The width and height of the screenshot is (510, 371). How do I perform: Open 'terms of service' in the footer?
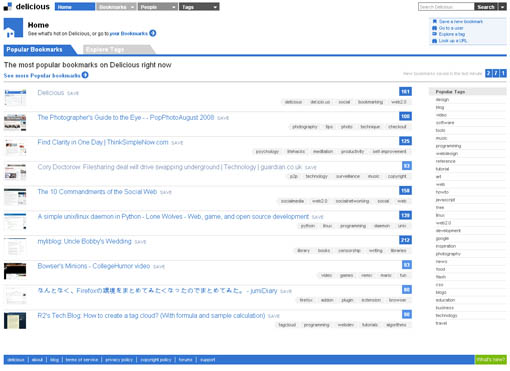[x=82, y=360]
